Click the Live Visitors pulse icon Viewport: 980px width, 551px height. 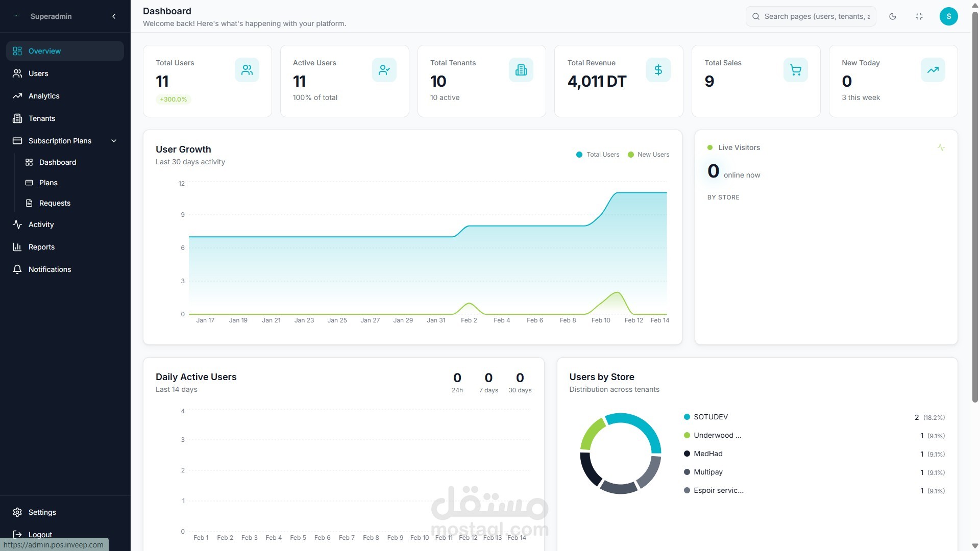[x=941, y=147]
